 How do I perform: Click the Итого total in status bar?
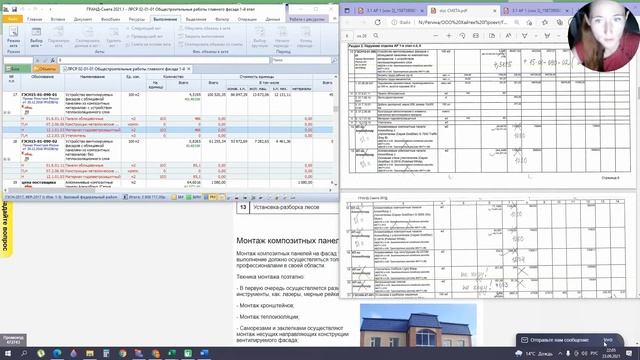144,197
